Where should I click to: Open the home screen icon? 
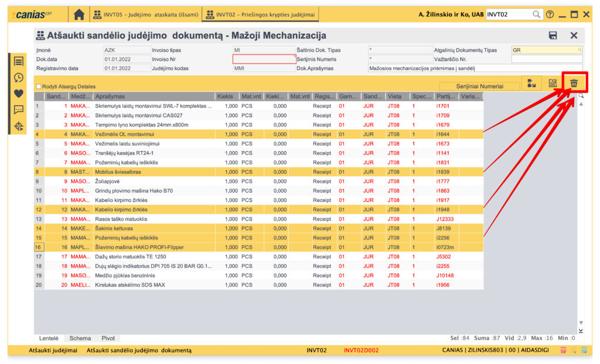(79, 14)
